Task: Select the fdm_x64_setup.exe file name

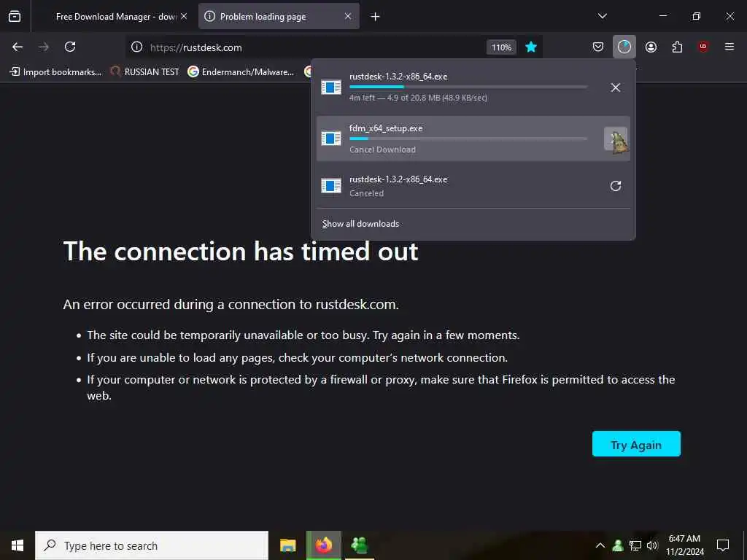Action: [386, 128]
